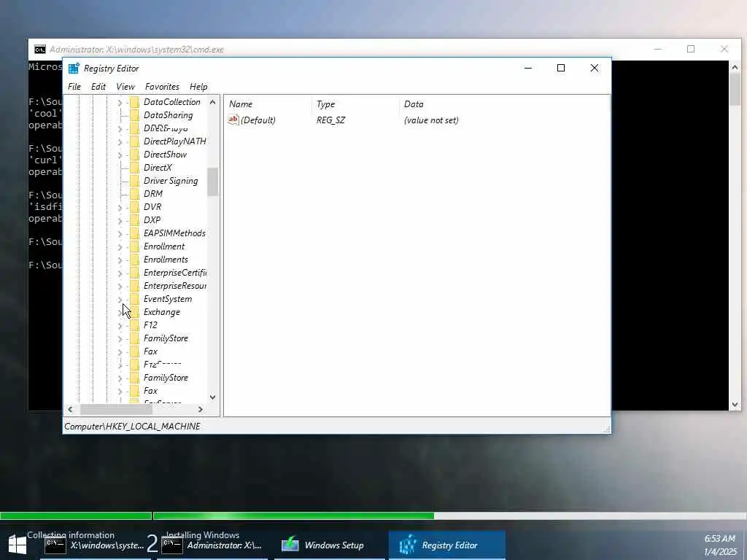Click the tree pane scroll-right arrow
Screen dimensions: 747x560
[x=201, y=410]
